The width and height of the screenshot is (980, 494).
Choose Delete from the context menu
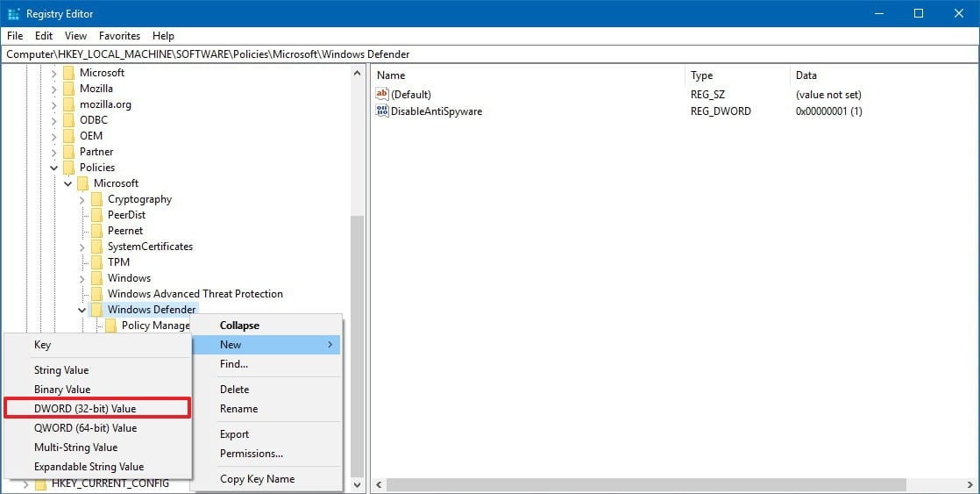click(x=266, y=389)
